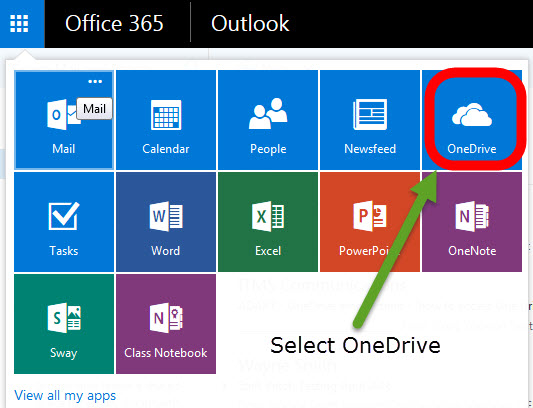Launch the OneNote tile
The height and width of the screenshot is (408, 533).
click(472, 222)
